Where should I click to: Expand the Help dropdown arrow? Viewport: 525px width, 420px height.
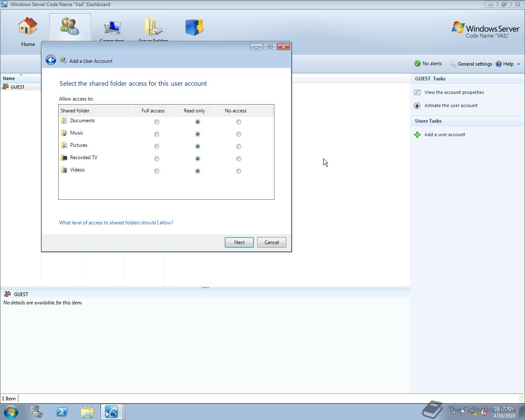(x=518, y=64)
